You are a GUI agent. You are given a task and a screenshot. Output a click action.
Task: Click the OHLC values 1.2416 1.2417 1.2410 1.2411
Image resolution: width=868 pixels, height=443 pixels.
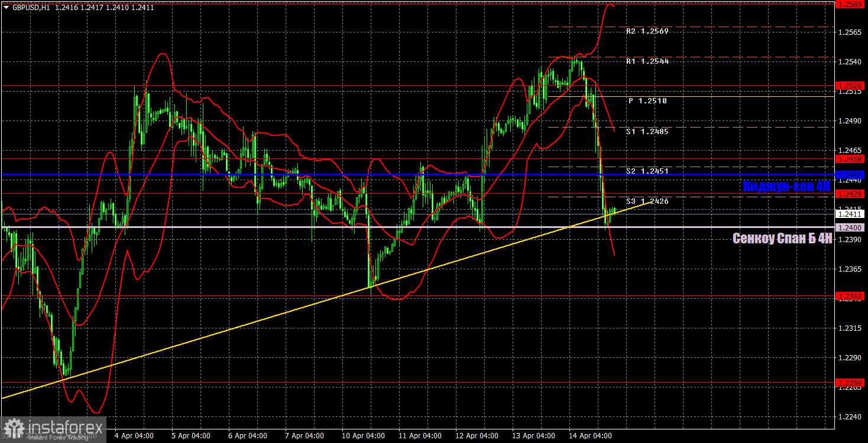coord(105,7)
